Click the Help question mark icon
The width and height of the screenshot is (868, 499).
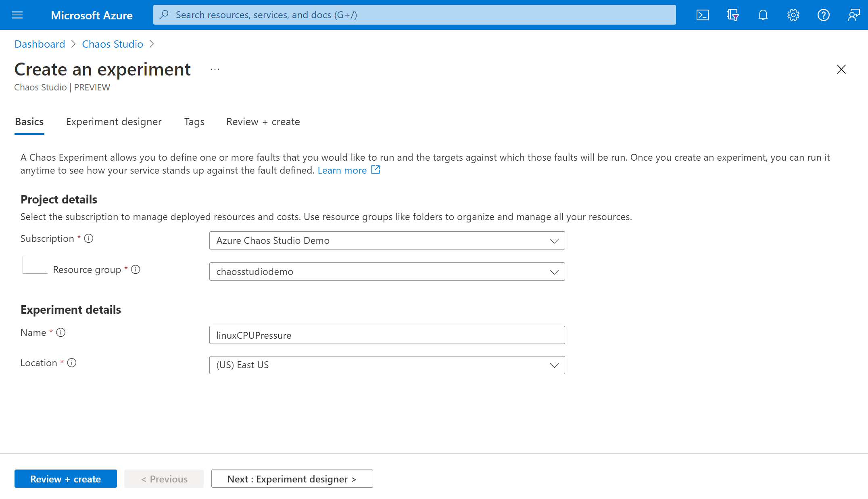(x=823, y=14)
